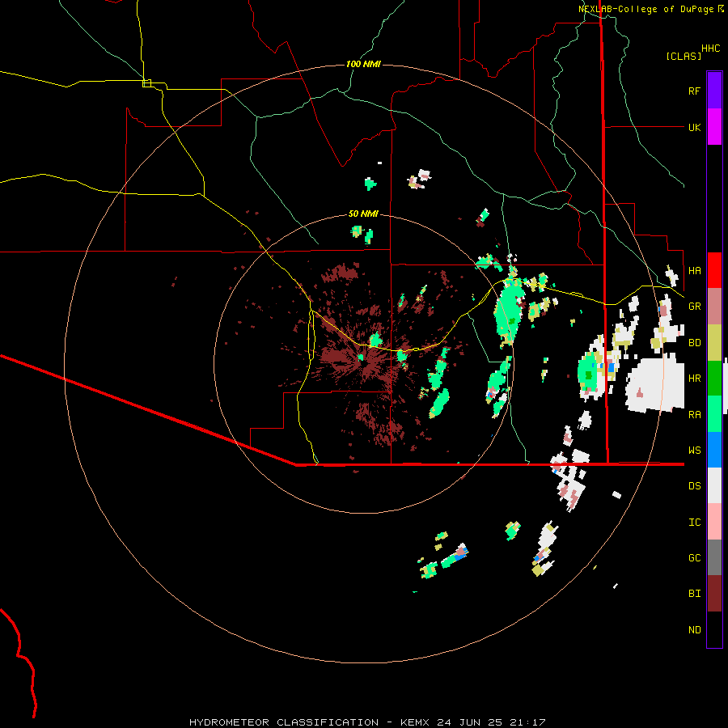Image resolution: width=728 pixels, height=728 pixels.
Task: Select the brown BI biological swatch
Action: [714, 594]
